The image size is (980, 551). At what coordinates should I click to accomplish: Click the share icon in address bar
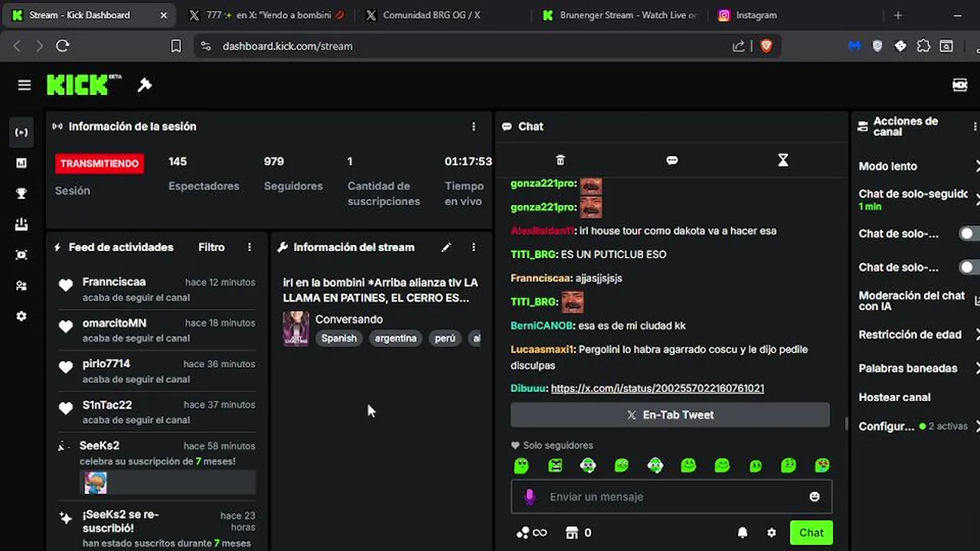click(x=739, y=46)
